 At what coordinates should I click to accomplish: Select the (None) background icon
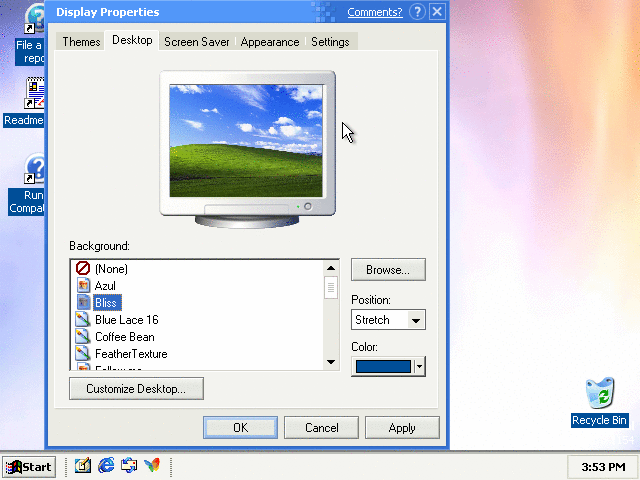(83, 269)
